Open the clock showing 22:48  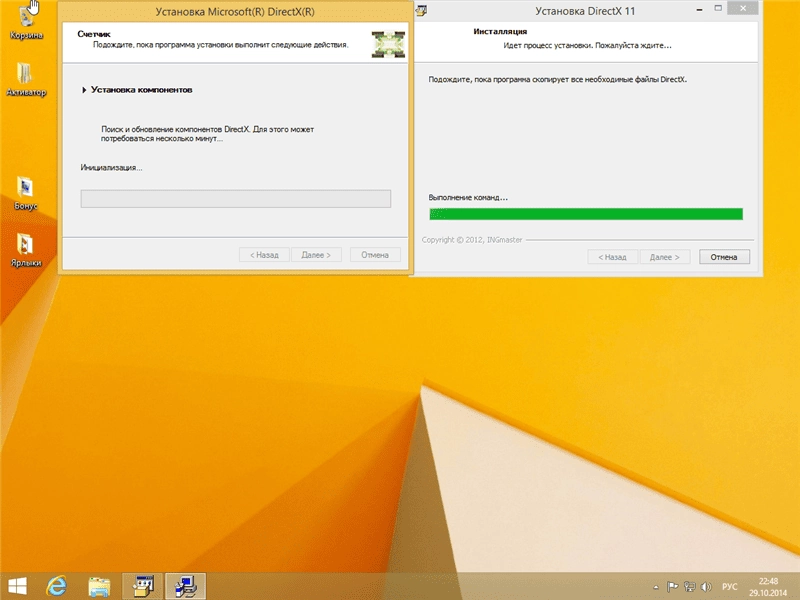pyautogui.click(x=768, y=587)
